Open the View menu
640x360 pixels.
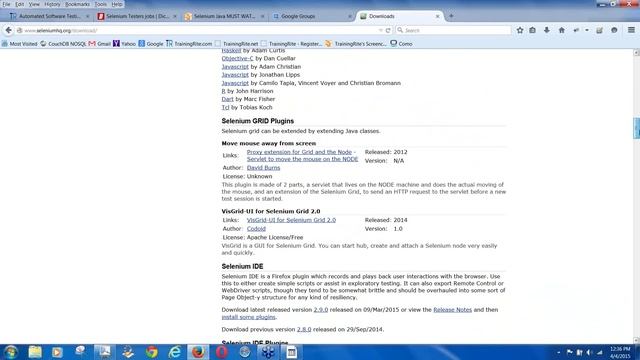point(34,4)
